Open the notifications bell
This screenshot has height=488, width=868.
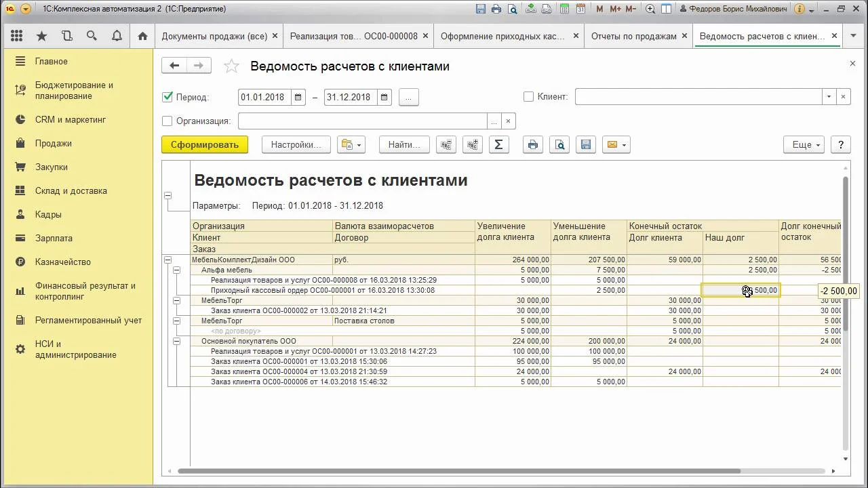(117, 36)
